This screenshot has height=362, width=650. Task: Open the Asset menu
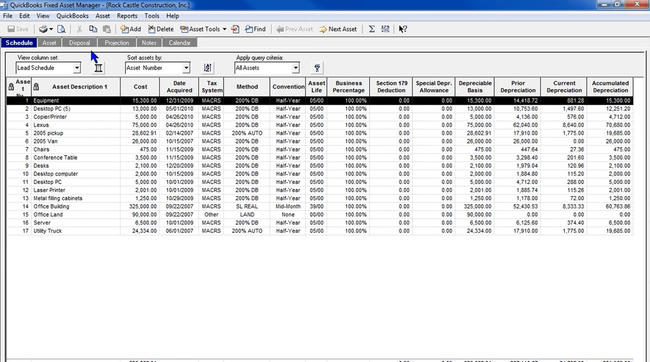[x=103, y=16]
